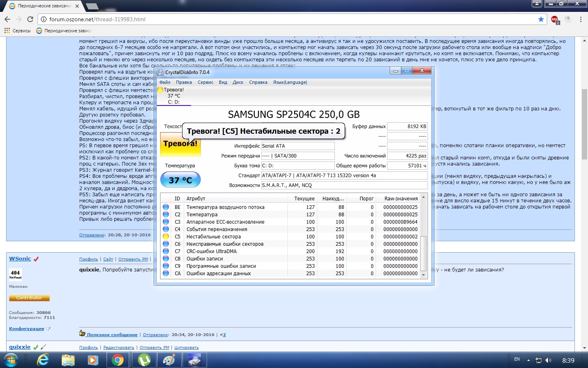
Task: Open uTorrent from the taskbar
Action: (x=144, y=360)
